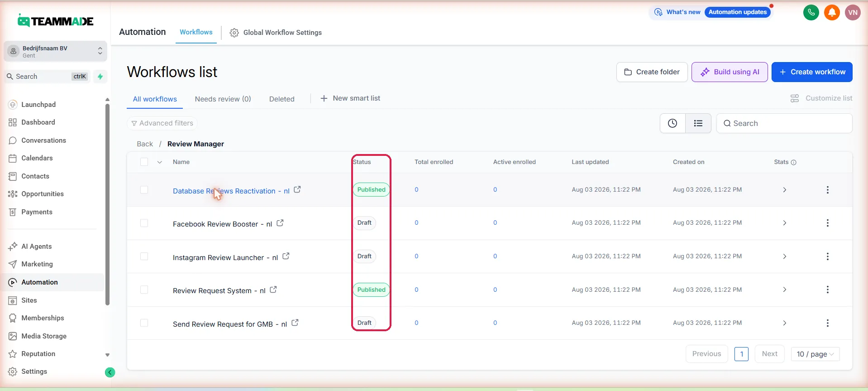Click Create workflow button
868x391 pixels.
click(x=812, y=72)
